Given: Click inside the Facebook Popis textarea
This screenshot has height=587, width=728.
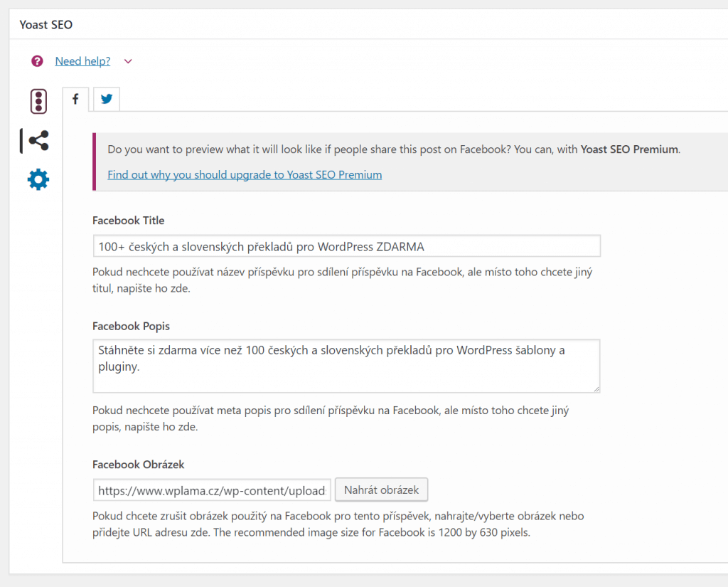Looking at the screenshot, I should 347,366.
